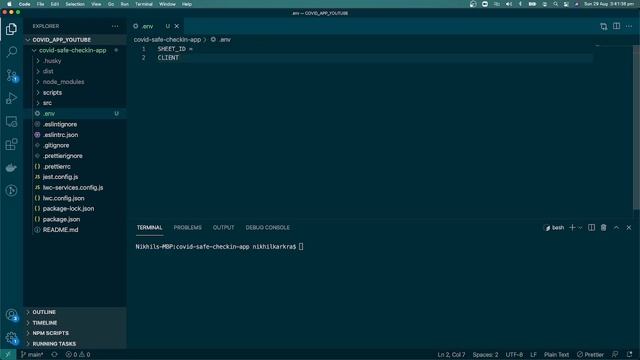
Task: Collapse the covid-safe-checkin-app folder
Action: 75,50
